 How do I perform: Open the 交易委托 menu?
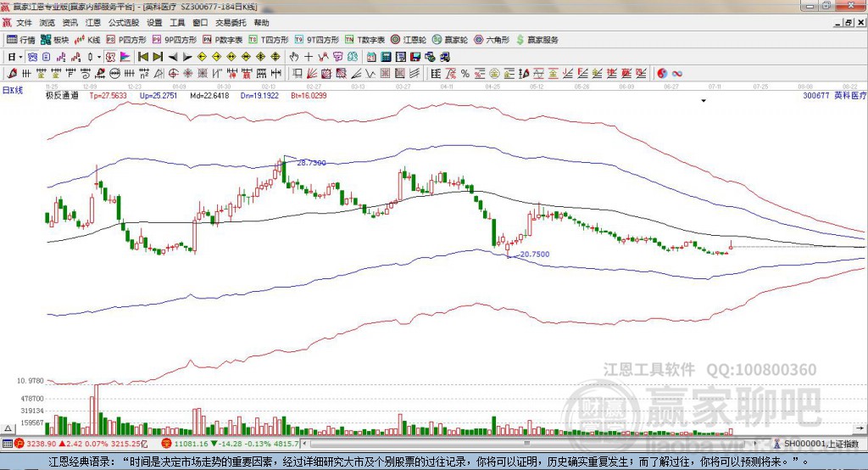(x=231, y=23)
